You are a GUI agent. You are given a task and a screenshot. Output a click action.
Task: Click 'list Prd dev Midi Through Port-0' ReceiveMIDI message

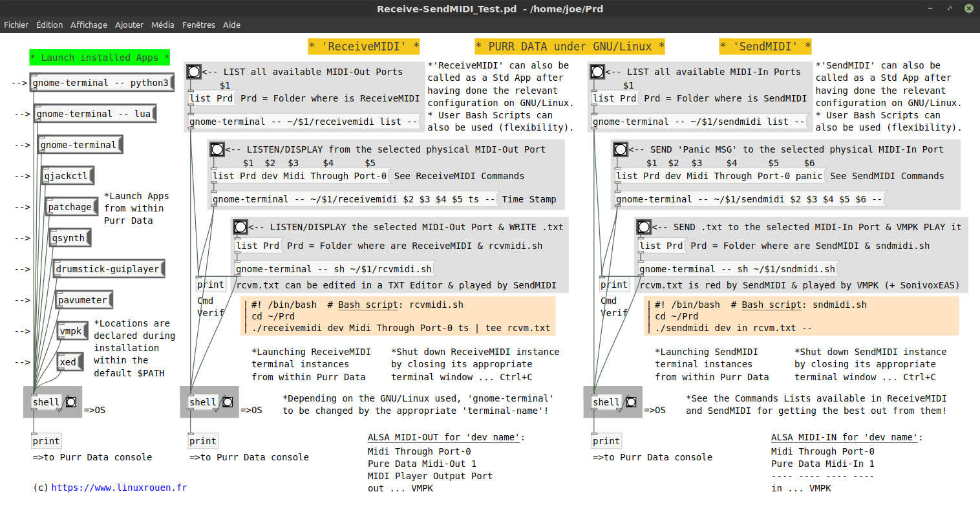coord(301,176)
